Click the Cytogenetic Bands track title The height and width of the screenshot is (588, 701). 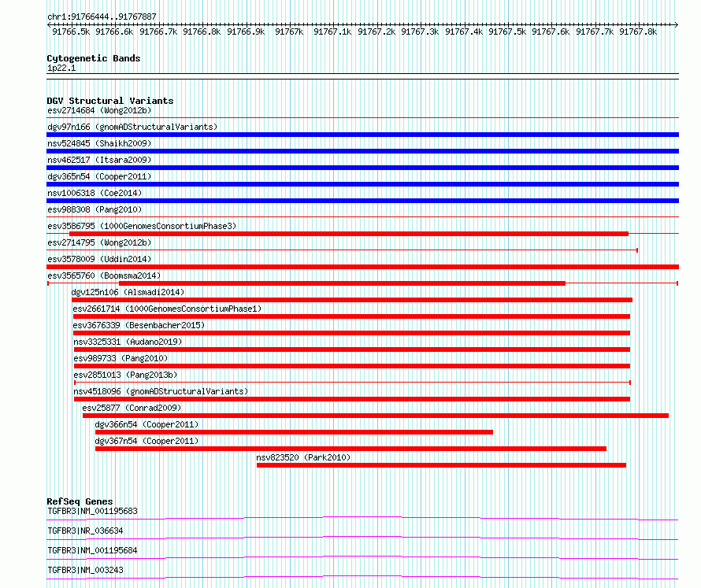(94, 58)
